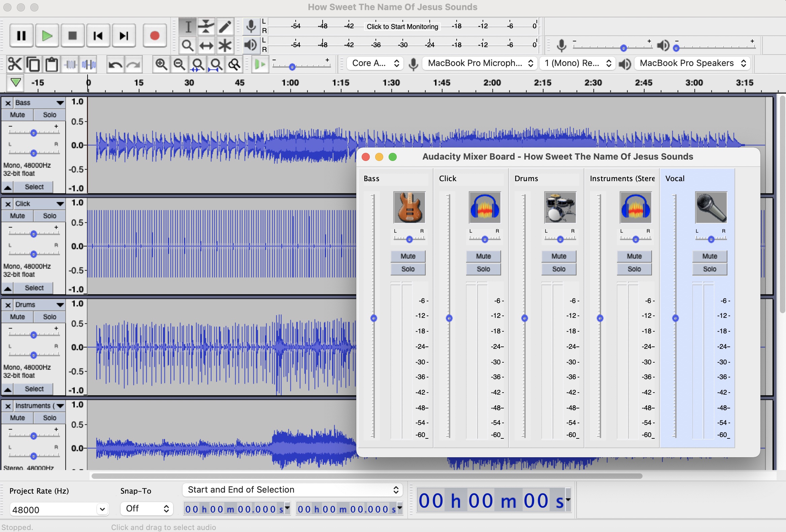Open MacBook Pro Speakers playback device dropdown
786x532 pixels.
692,63
